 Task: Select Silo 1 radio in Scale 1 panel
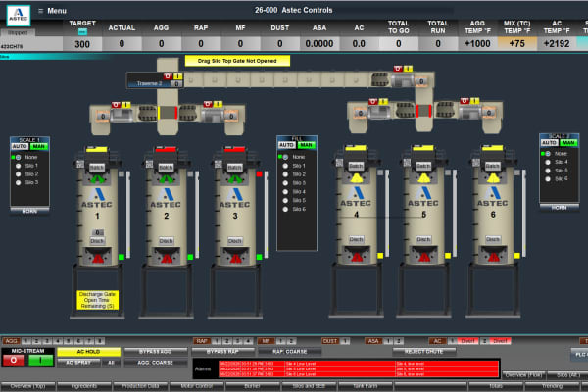pos(18,166)
